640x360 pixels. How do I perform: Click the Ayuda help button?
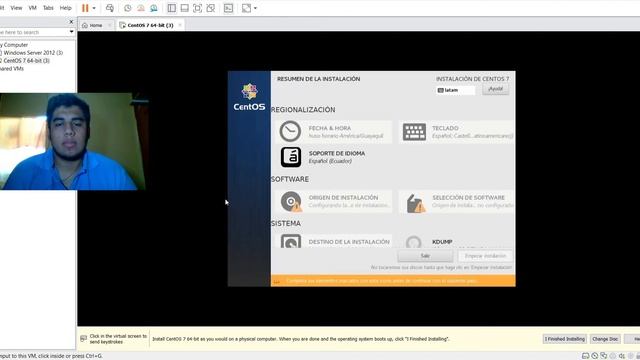click(x=496, y=89)
